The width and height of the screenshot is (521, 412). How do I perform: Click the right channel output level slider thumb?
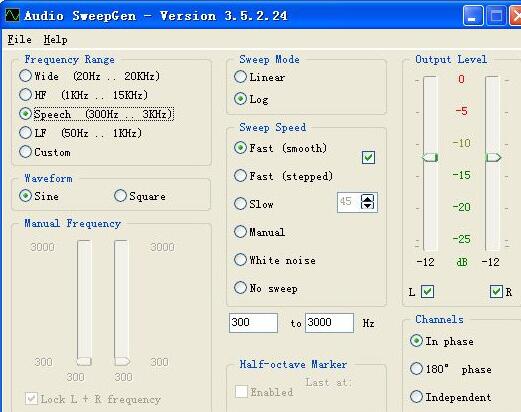click(x=493, y=157)
